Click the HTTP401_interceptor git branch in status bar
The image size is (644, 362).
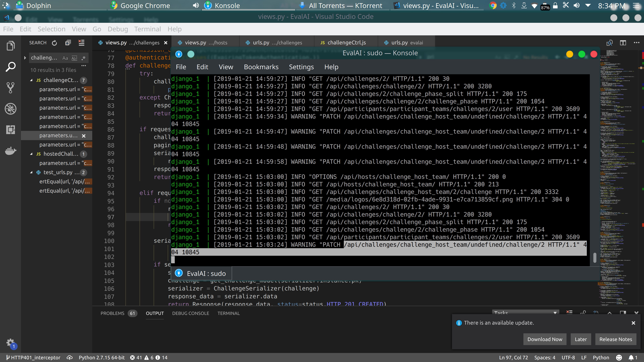tap(33, 357)
